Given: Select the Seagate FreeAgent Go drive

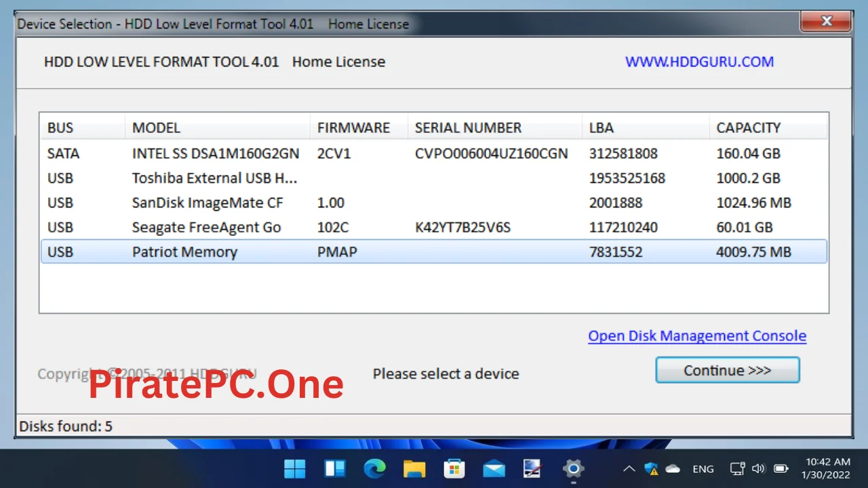Looking at the screenshot, I should pos(434,227).
